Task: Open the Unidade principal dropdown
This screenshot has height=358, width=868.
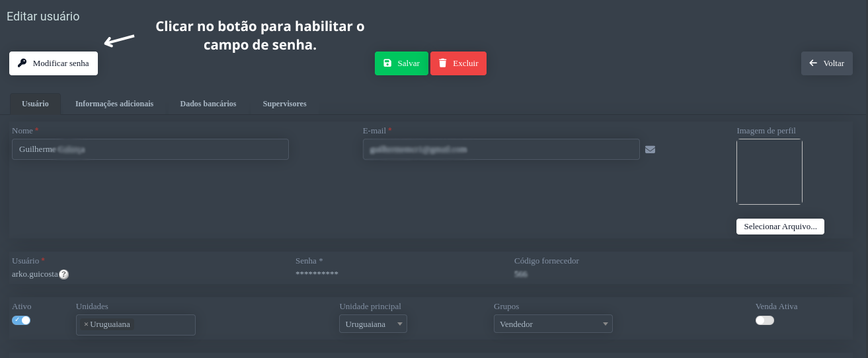Action: click(373, 324)
